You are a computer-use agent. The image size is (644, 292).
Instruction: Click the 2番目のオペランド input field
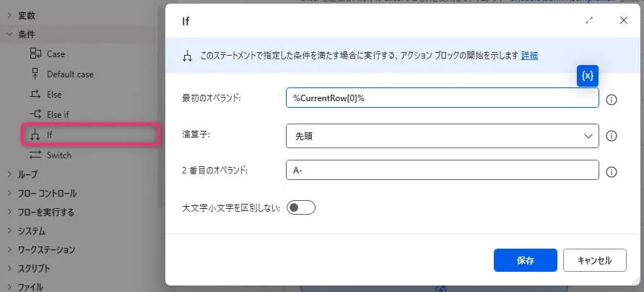442,171
